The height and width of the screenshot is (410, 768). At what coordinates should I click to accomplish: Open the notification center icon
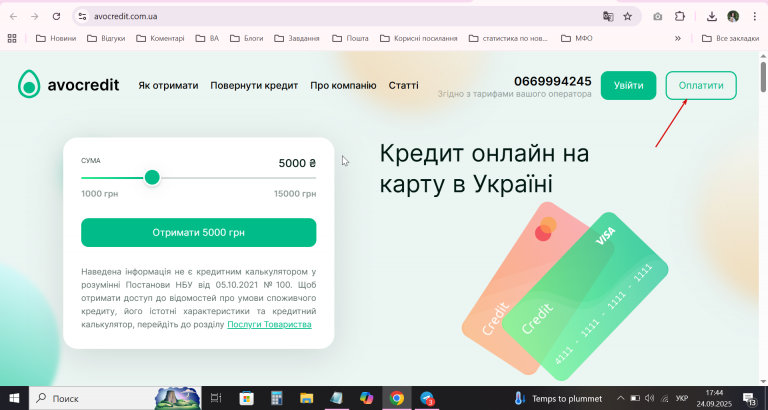(x=749, y=398)
